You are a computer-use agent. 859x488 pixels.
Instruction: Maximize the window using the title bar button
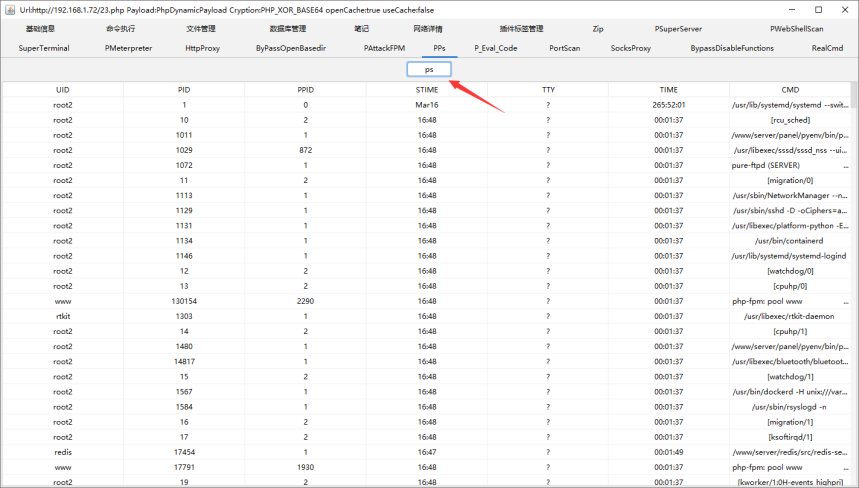[x=817, y=9]
